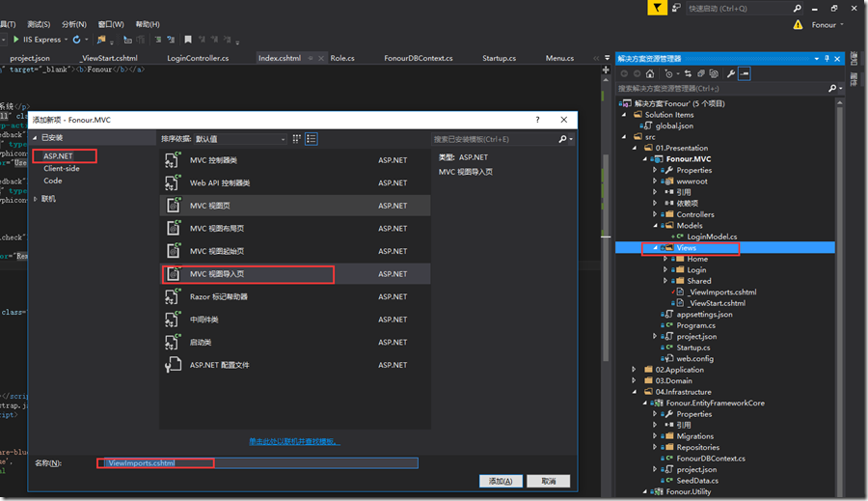Open IIS Express target dropdown arrow
Screen dimensions: 868x501
tap(66, 40)
